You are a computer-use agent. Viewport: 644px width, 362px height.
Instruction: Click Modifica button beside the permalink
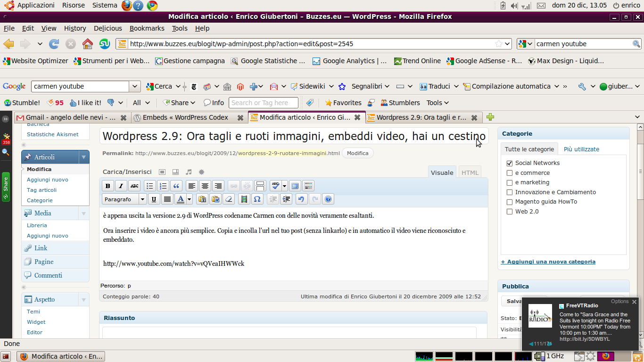[358, 153]
